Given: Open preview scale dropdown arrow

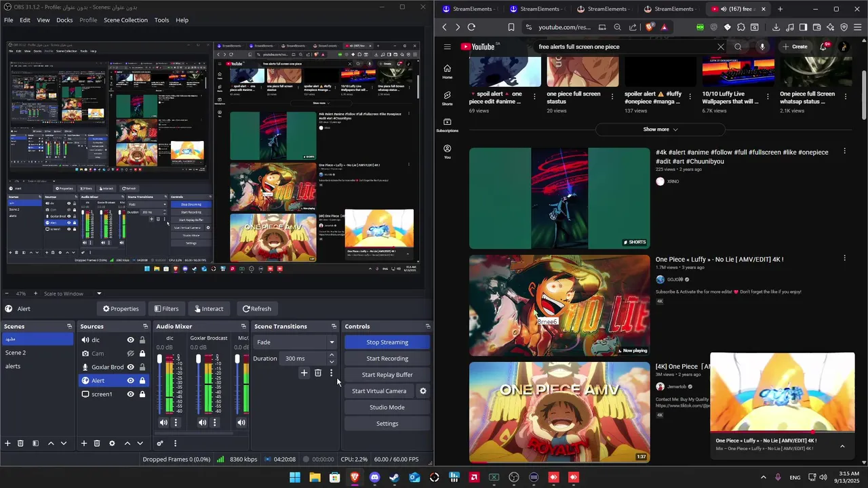Looking at the screenshot, I should click(99, 293).
